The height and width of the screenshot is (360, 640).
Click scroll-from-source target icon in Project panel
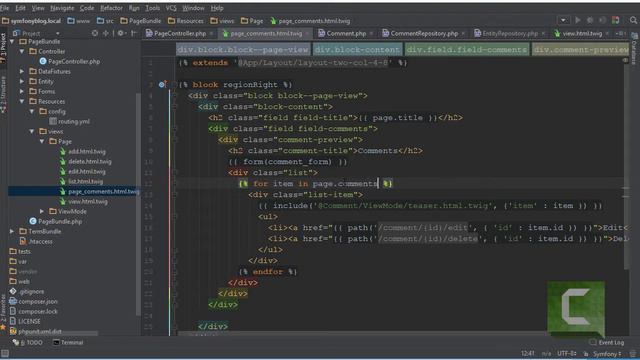[x=95, y=33]
